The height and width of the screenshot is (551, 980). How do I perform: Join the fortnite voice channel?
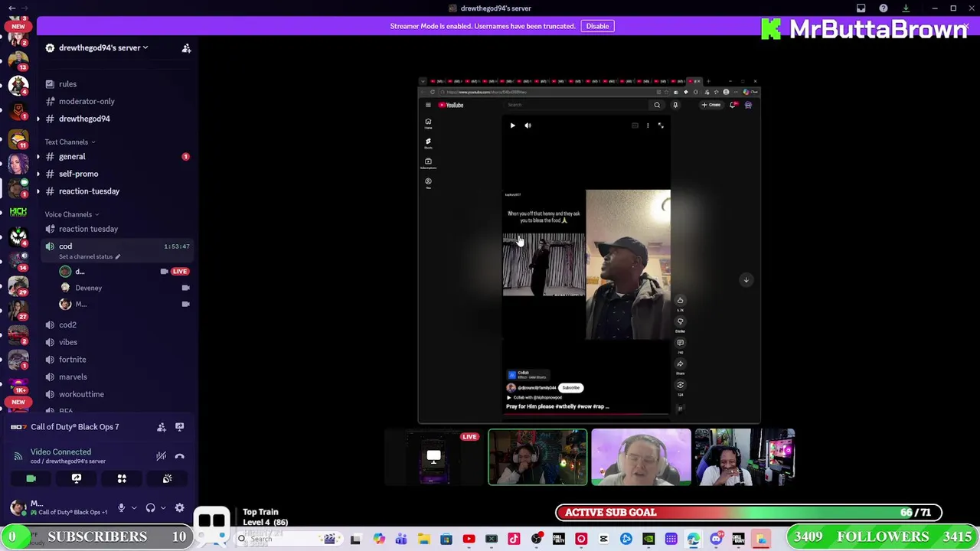(x=73, y=360)
